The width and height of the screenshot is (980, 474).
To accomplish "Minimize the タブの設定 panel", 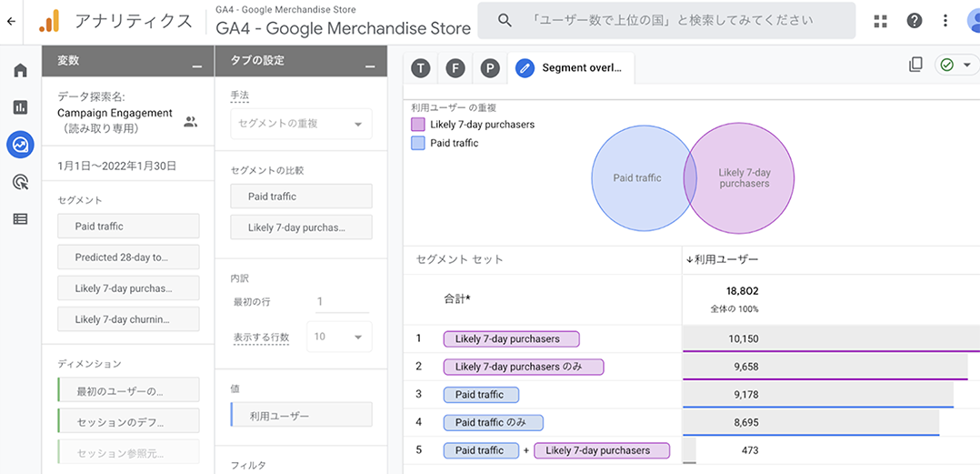I will pyautogui.click(x=370, y=66).
